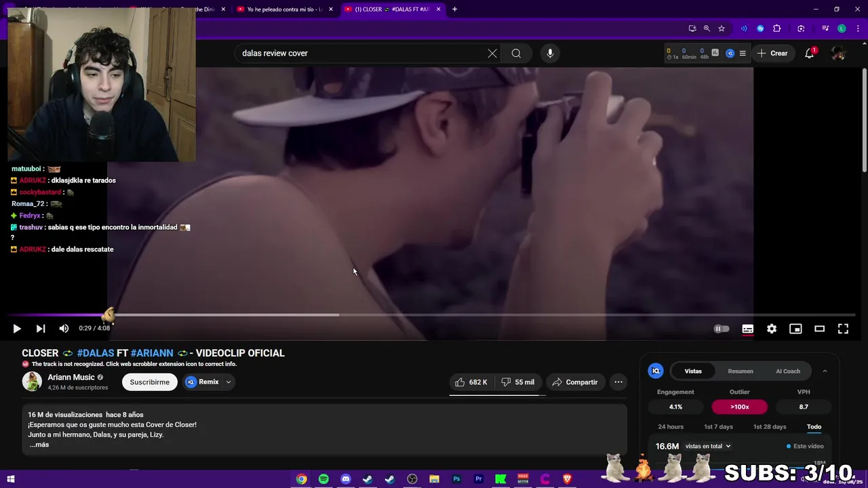Open the three-dot more actions menu
This screenshot has width=868, height=488.
tap(618, 382)
